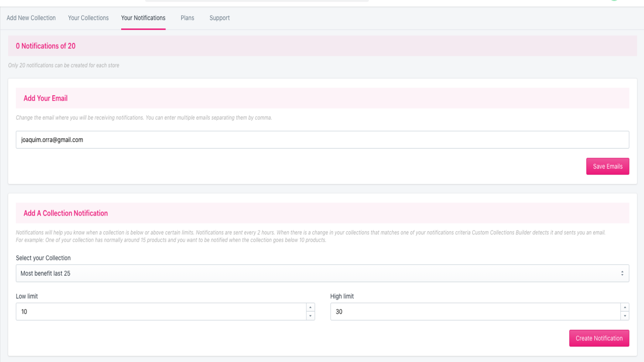Click the 'High limit' label text
Viewport: 644px width, 362px height.
click(x=342, y=296)
